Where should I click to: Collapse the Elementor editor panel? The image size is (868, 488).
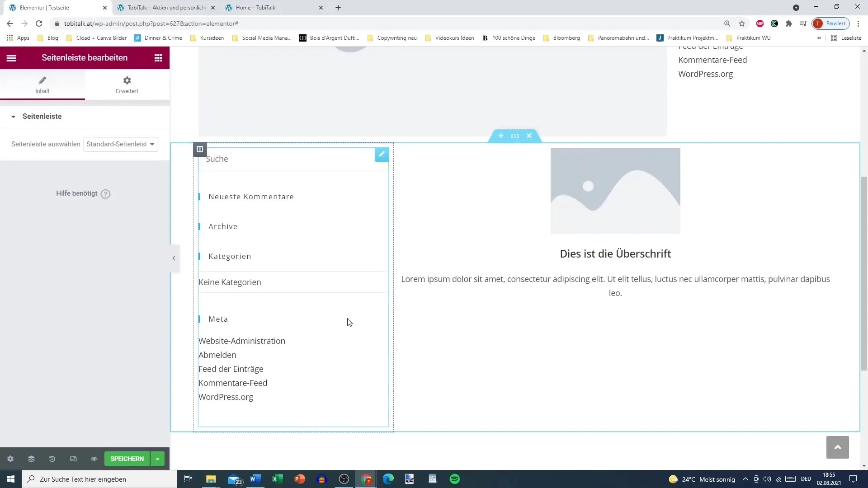click(x=174, y=258)
